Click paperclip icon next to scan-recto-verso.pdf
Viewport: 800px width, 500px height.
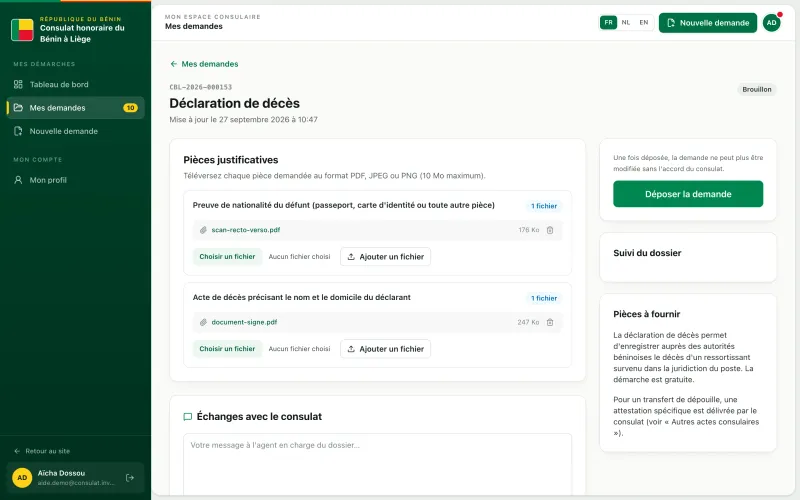[203, 230]
